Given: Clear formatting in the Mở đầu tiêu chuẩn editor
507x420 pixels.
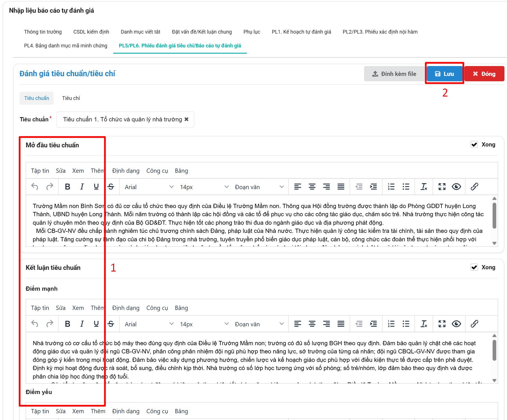Looking at the screenshot, I should tap(424, 187).
